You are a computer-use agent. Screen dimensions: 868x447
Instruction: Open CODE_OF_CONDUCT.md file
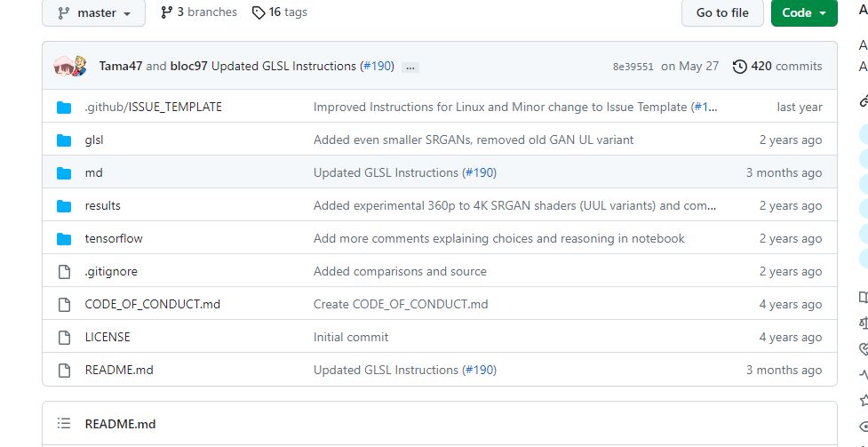click(x=152, y=304)
